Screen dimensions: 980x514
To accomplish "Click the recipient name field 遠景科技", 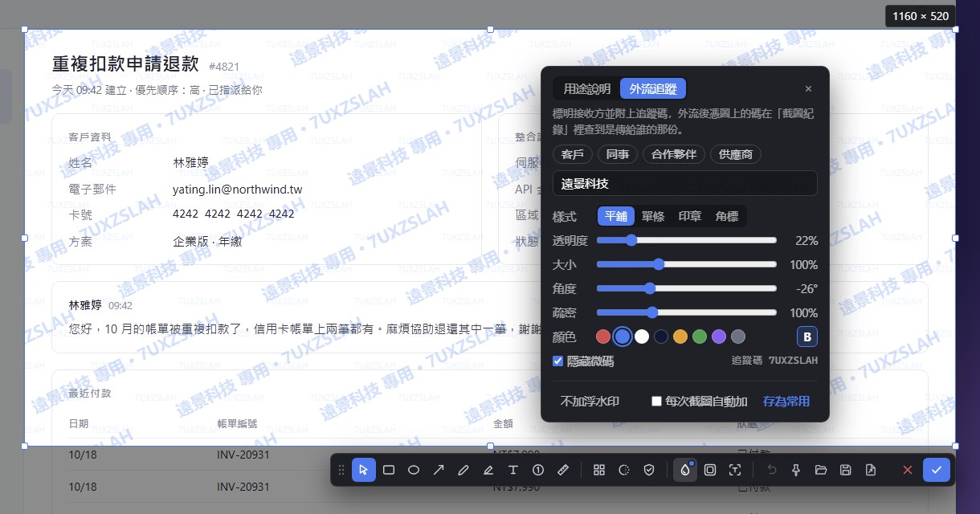I will pyautogui.click(x=685, y=183).
